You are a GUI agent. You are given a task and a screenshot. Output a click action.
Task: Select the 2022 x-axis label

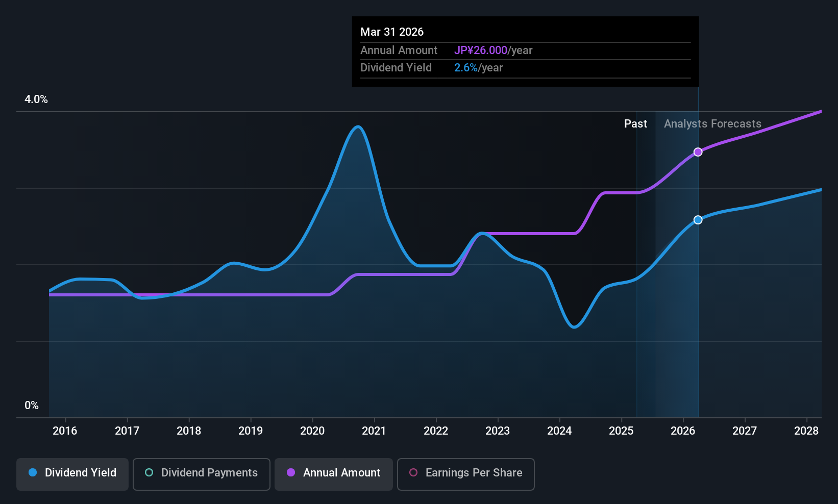click(436, 431)
